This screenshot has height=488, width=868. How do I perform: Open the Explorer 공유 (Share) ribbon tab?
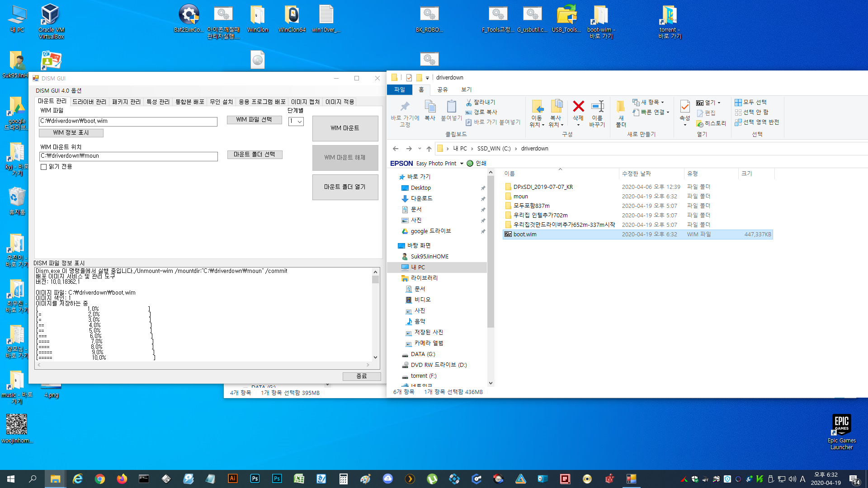tap(443, 90)
